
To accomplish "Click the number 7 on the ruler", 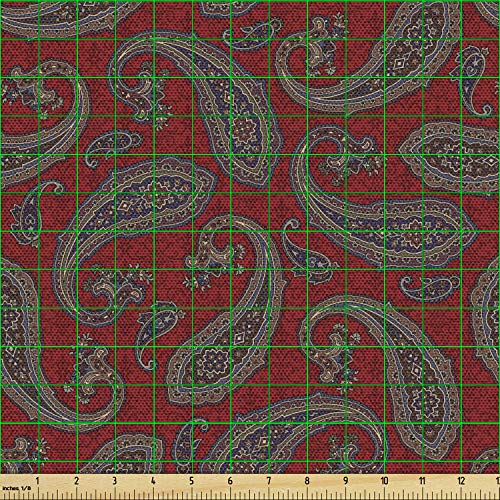I will (269, 481).
